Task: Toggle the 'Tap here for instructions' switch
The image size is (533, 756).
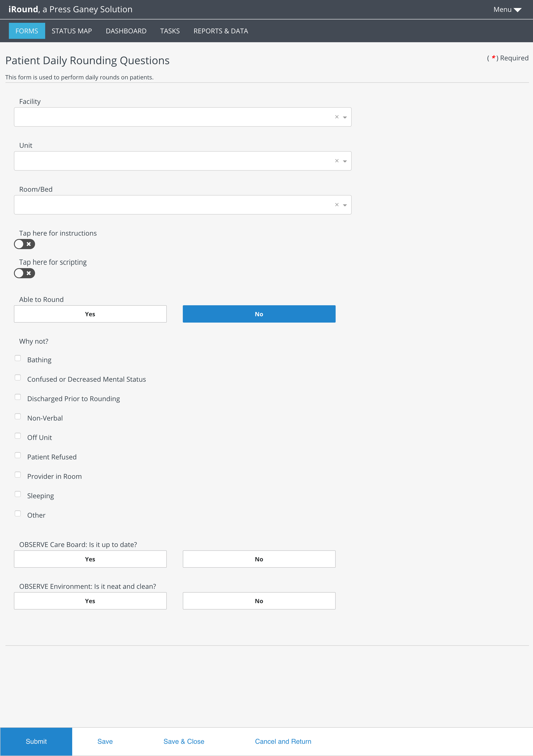Action: pos(24,244)
